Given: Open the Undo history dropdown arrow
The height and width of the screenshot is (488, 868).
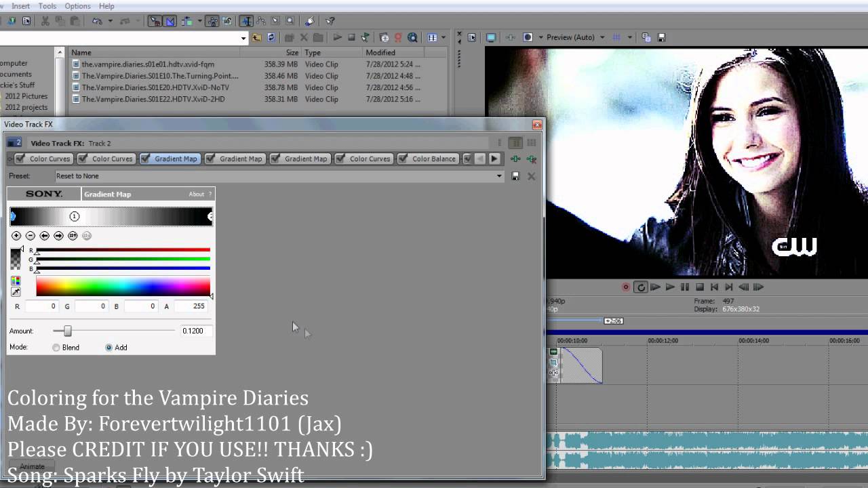Looking at the screenshot, I should click(111, 21).
